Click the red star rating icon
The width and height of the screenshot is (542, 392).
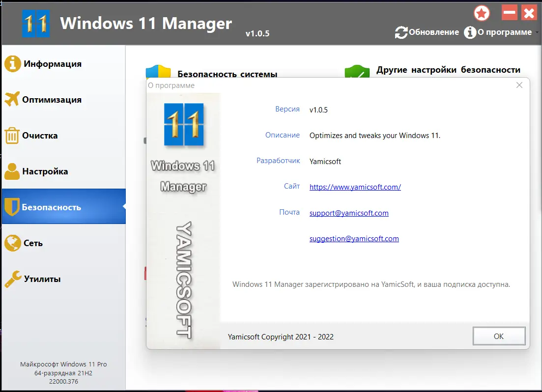coord(482,13)
